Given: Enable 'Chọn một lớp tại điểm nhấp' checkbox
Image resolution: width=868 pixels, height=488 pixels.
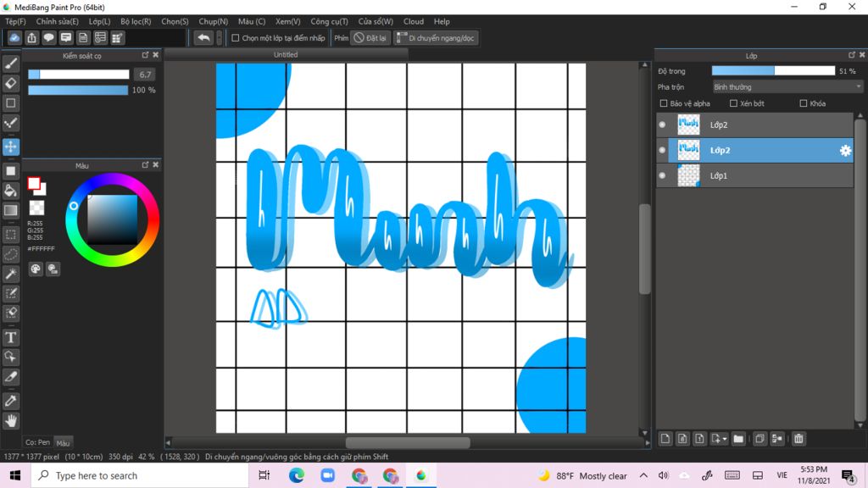Looking at the screenshot, I should (x=236, y=38).
